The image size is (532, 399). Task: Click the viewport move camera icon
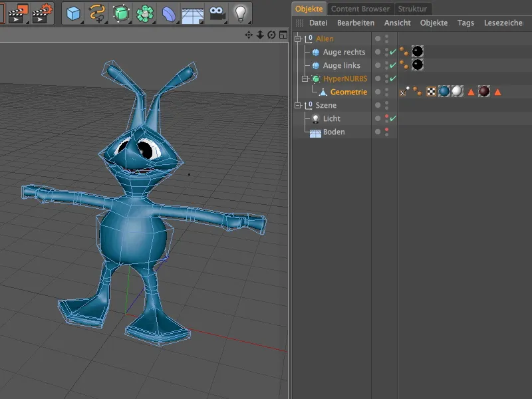pos(249,35)
